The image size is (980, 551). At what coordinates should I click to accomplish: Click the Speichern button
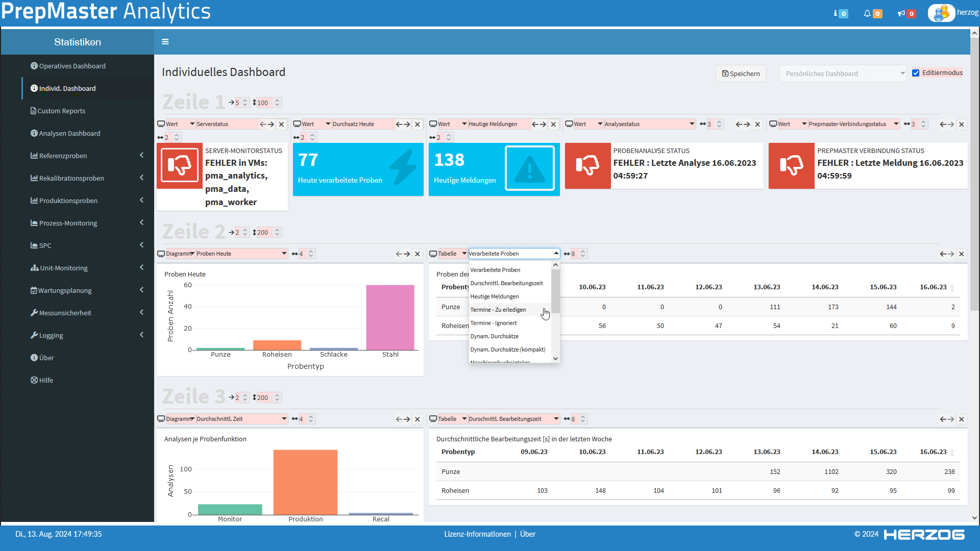(x=741, y=73)
